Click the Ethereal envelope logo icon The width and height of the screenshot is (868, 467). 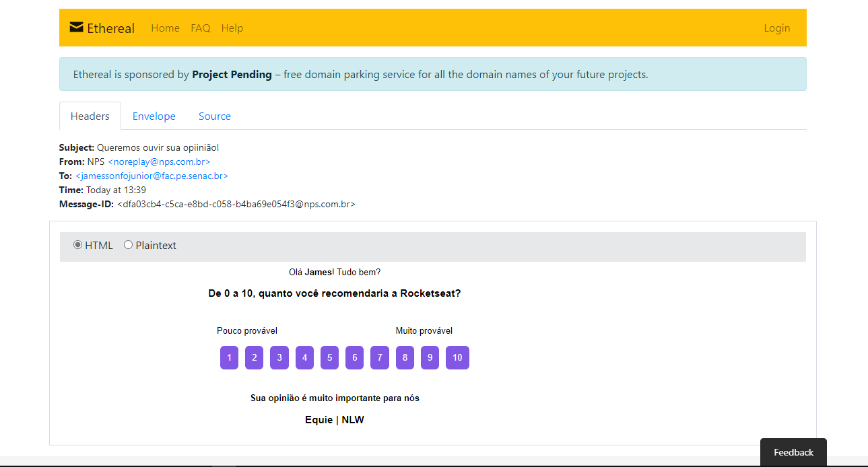[x=76, y=28]
